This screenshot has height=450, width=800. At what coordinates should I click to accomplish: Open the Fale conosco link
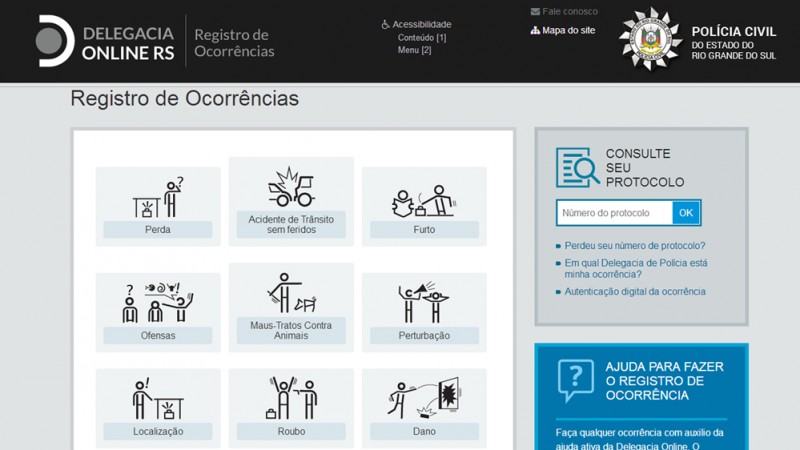tap(569, 12)
